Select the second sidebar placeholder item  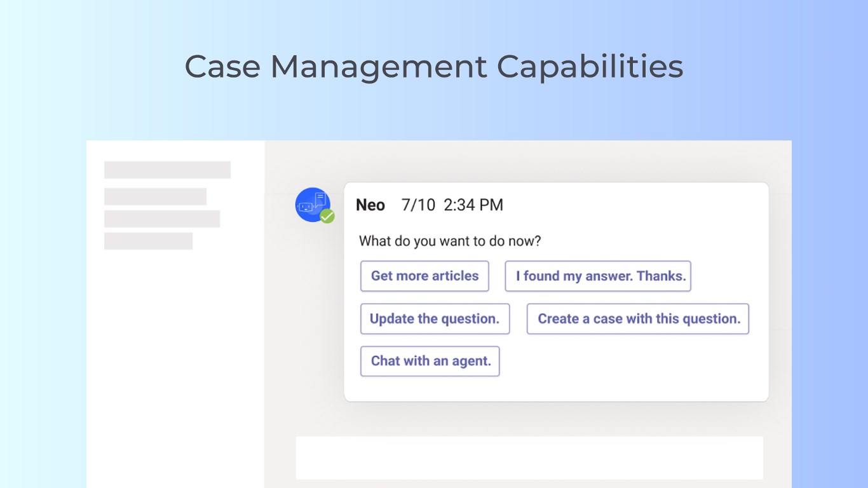pyautogui.click(x=155, y=196)
